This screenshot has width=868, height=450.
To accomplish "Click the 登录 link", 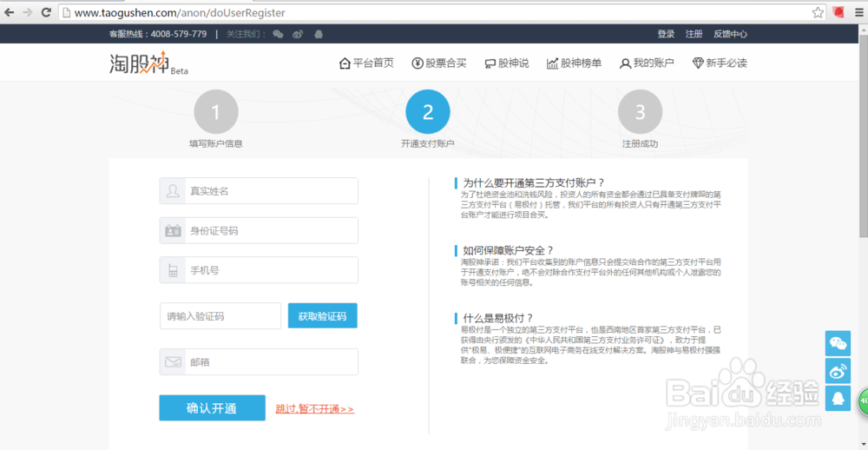I will (666, 34).
